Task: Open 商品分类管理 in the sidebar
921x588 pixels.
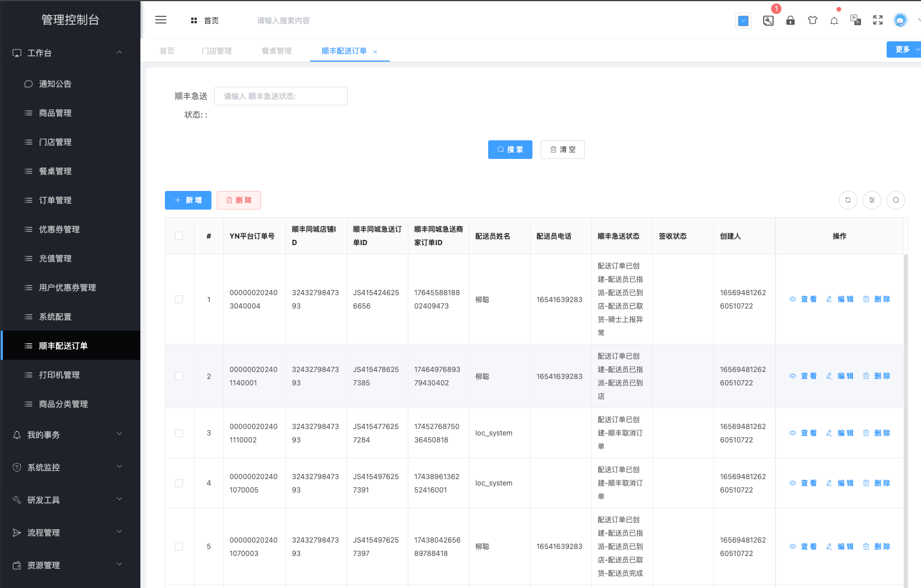Action: (70, 404)
